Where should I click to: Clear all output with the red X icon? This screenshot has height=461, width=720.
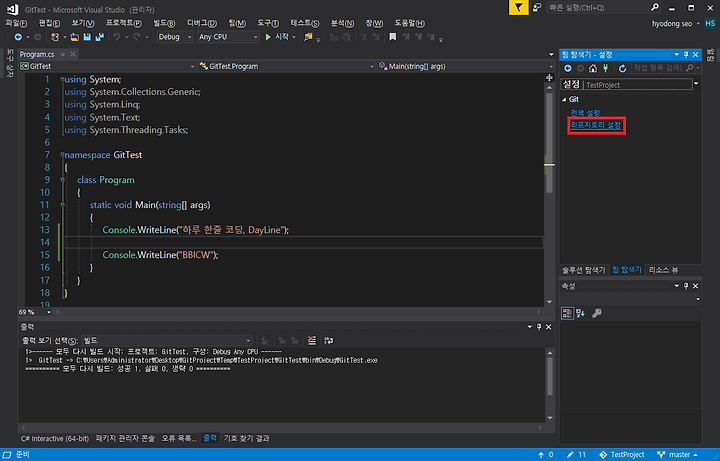(312, 340)
